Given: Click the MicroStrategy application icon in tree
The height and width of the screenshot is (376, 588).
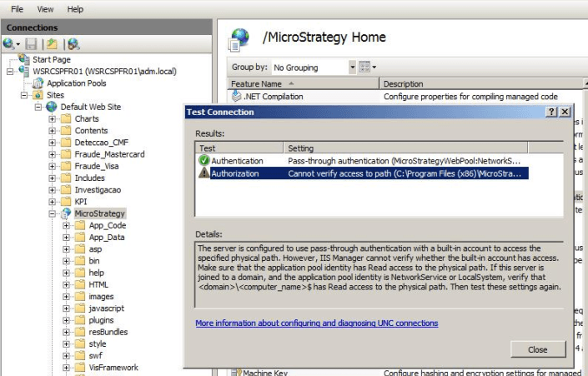Looking at the screenshot, I should (x=66, y=213).
